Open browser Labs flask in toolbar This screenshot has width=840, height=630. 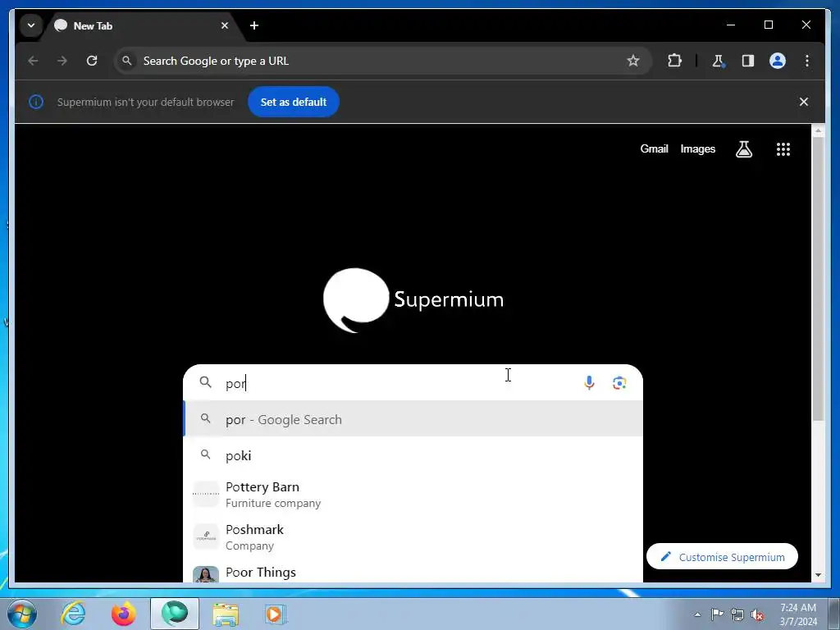click(x=718, y=61)
